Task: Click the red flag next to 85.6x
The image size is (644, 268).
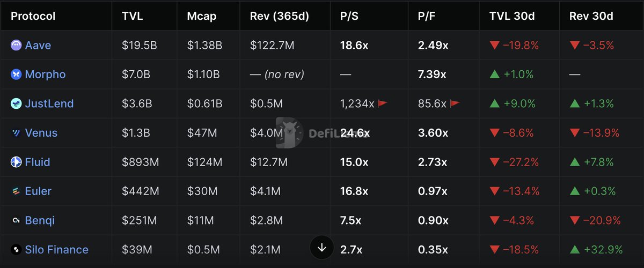Action: (x=455, y=103)
